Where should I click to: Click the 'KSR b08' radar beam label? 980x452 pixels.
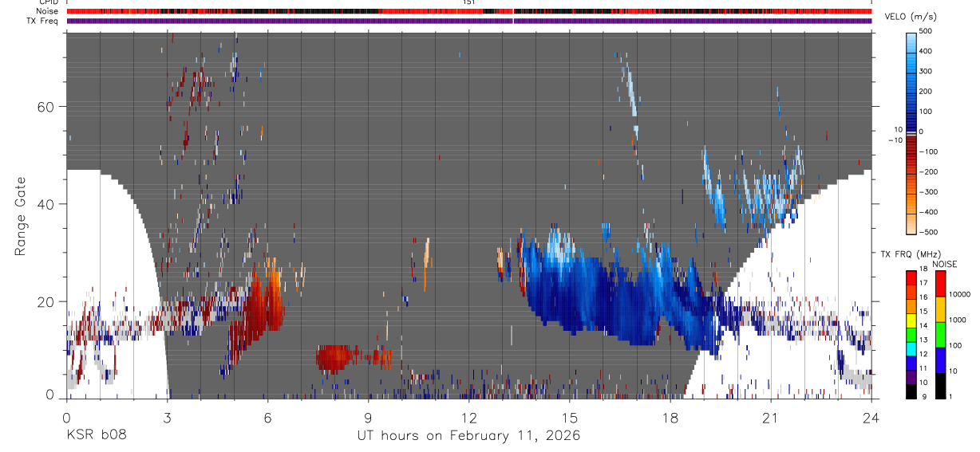click(x=96, y=435)
